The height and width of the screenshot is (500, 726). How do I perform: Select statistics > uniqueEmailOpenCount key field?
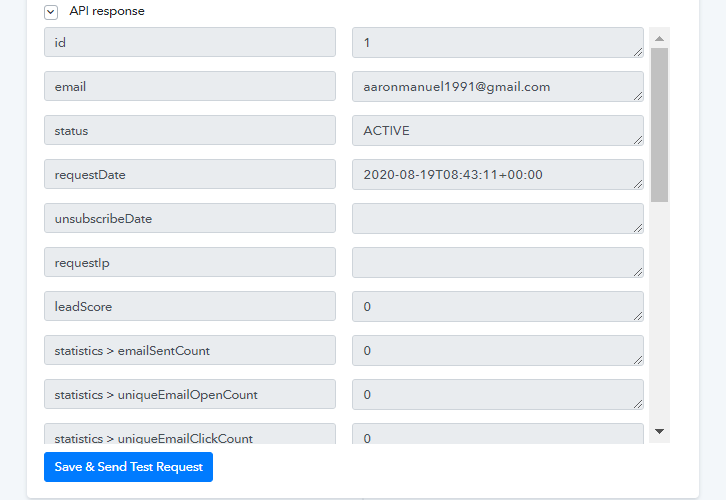click(190, 394)
